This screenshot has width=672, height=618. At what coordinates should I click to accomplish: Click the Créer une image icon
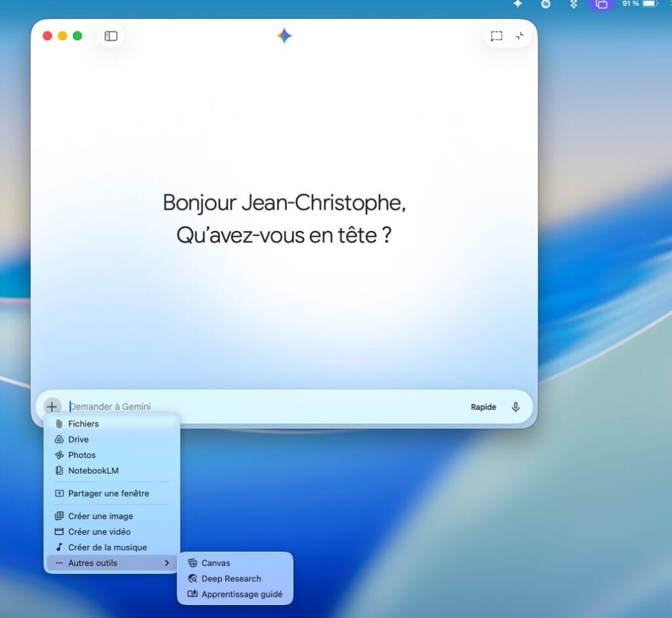point(58,516)
